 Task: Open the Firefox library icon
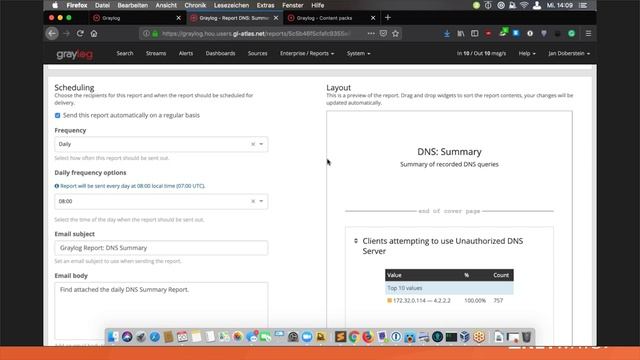[x=460, y=34]
